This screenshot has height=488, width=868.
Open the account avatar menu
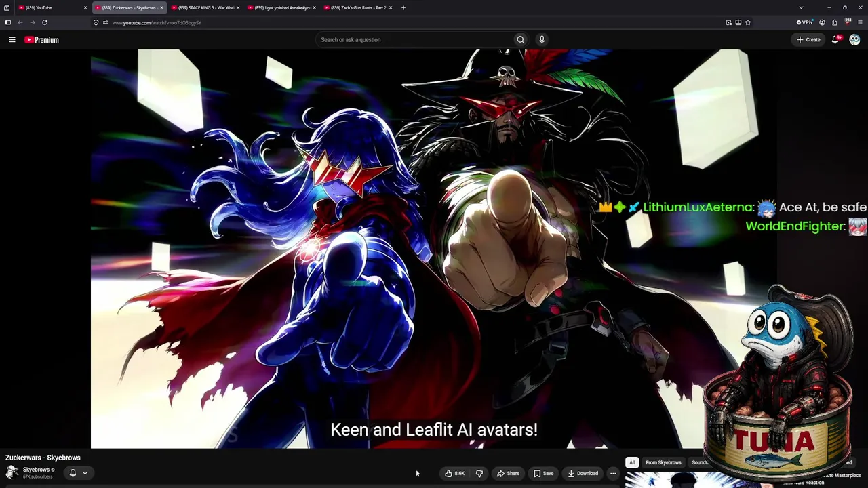pyautogui.click(x=854, y=39)
